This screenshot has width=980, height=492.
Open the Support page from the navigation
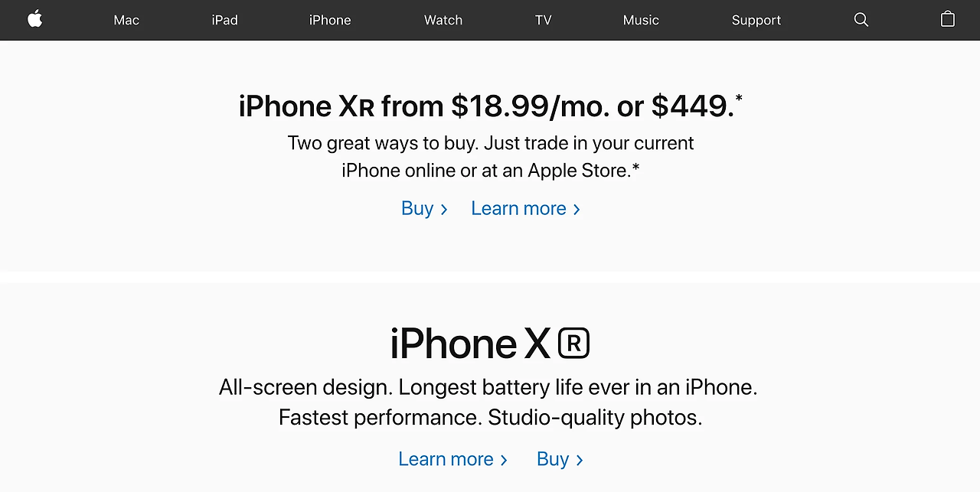pyautogui.click(x=756, y=20)
